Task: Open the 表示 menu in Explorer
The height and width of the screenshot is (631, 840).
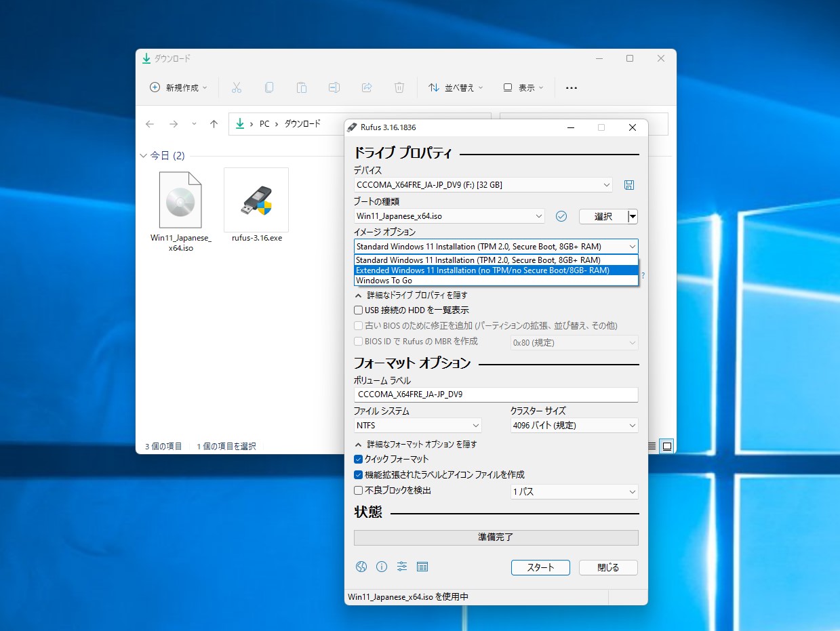Action: [x=523, y=87]
